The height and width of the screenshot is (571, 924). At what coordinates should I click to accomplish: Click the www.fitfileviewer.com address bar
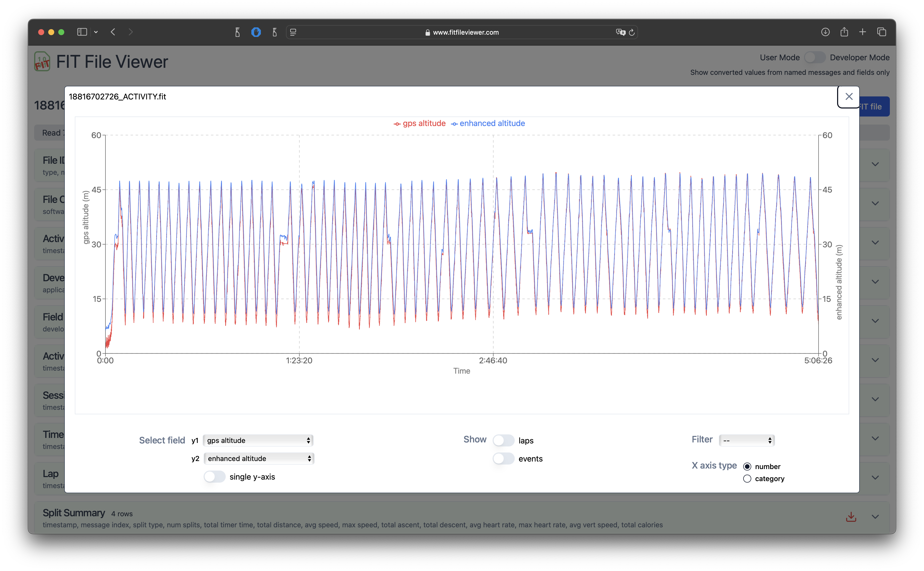pyautogui.click(x=462, y=32)
